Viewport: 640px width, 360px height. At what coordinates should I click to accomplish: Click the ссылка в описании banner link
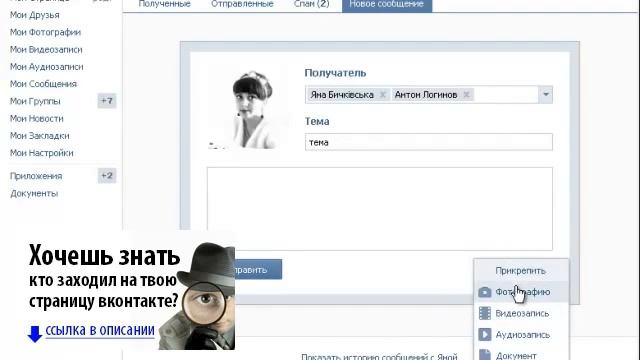tap(100, 330)
